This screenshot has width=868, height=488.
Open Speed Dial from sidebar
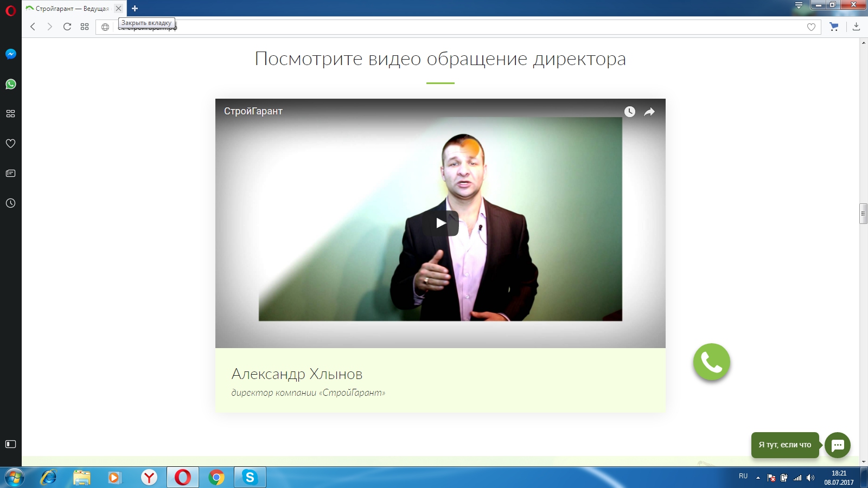pyautogui.click(x=10, y=114)
